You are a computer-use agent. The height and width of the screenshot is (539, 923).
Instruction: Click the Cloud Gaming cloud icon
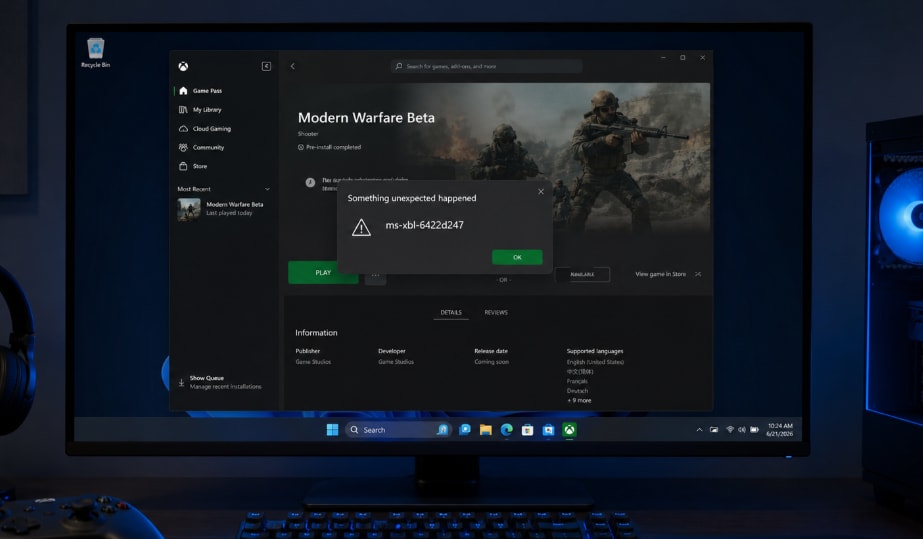[x=183, y=128]
